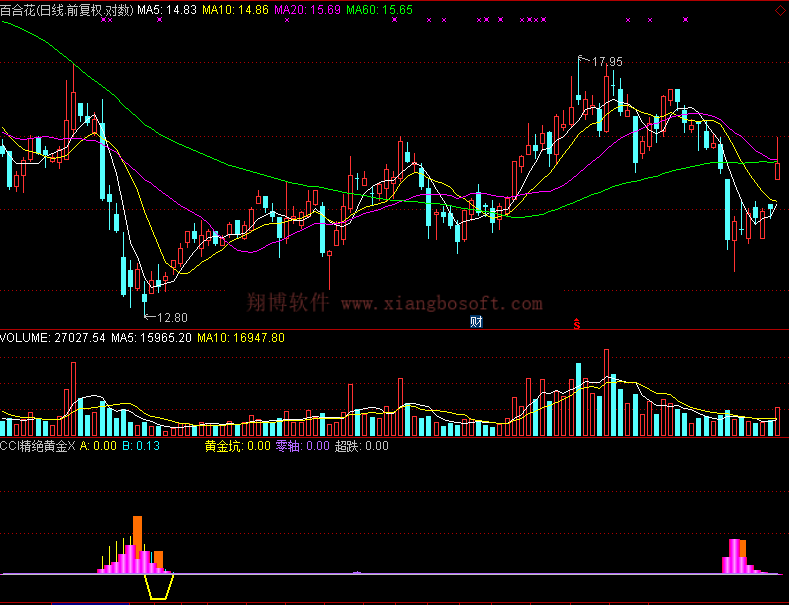This screenshot has height=605, width=789.
Task: Open the blue 财 financial info marker
Action: click(476, 322)
